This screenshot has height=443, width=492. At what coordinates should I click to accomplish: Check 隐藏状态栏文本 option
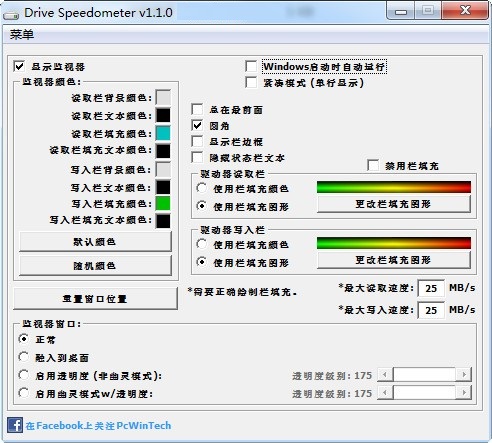197,157
